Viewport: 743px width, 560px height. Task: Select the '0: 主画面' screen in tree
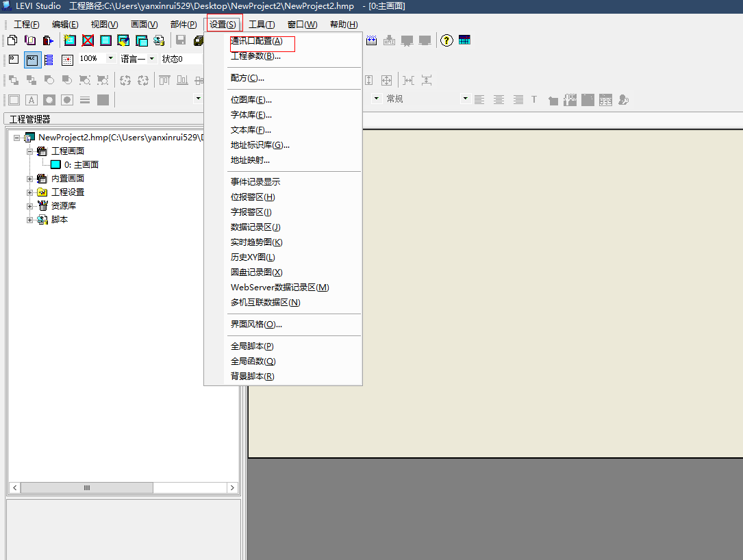pyautogui.click(x=81, y=165)
